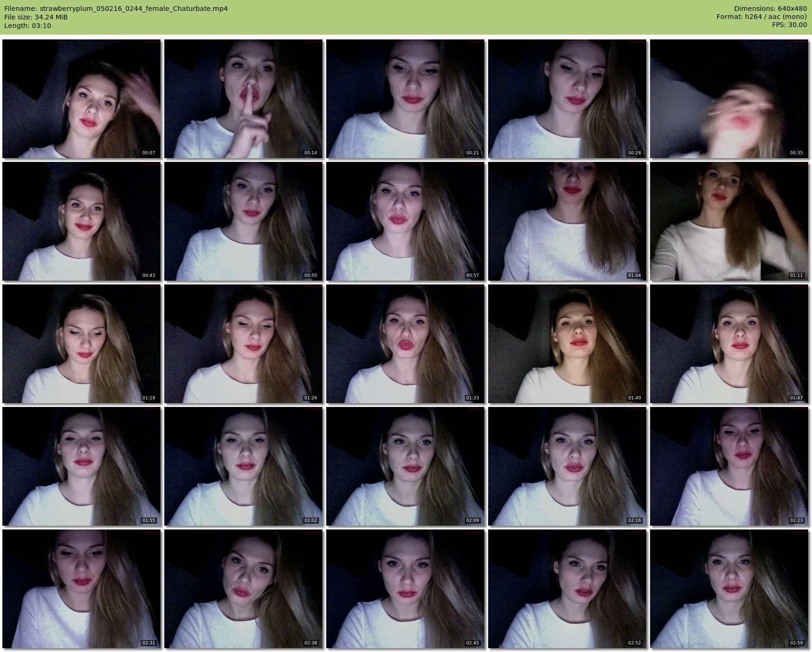The height and width of the screenshot is (652, 812).
Task: Click the thumbnail timestamped 00:07
Action: click(82, 99)
